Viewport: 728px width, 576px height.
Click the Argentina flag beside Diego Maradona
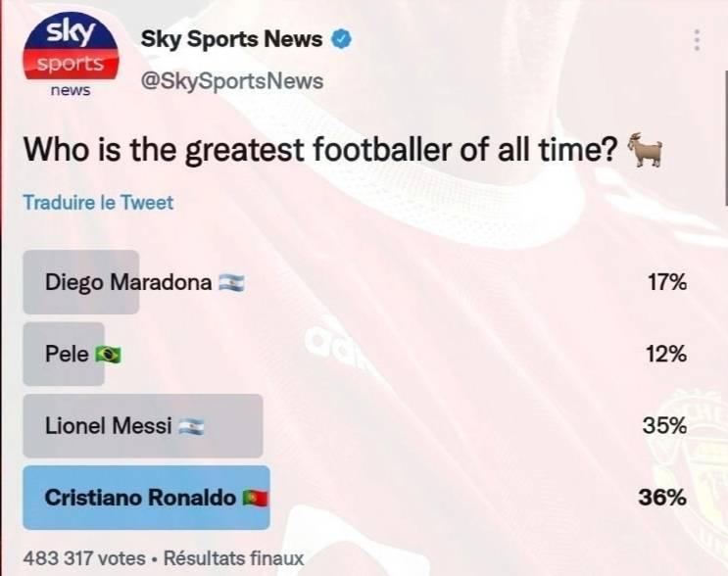click(231, 282)
